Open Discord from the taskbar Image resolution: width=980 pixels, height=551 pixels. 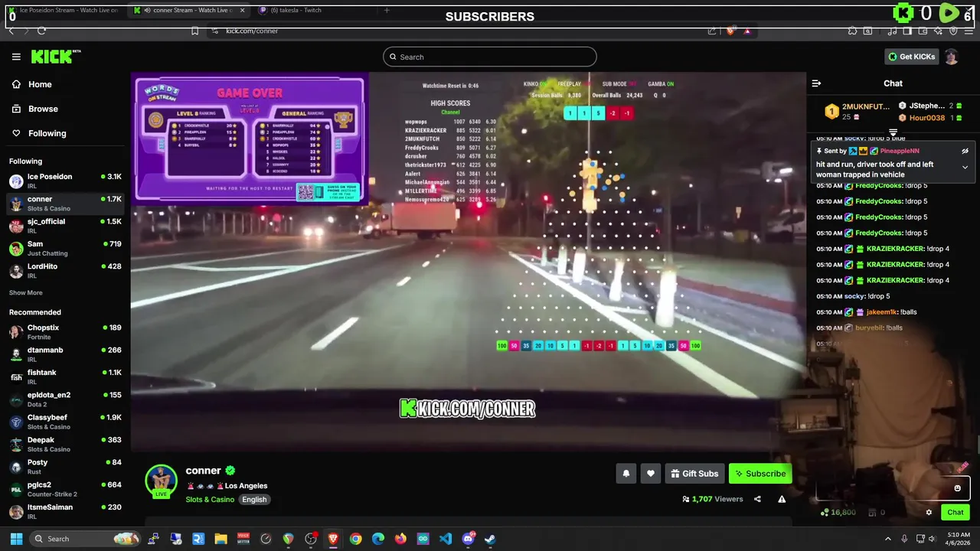click(468, 539)
